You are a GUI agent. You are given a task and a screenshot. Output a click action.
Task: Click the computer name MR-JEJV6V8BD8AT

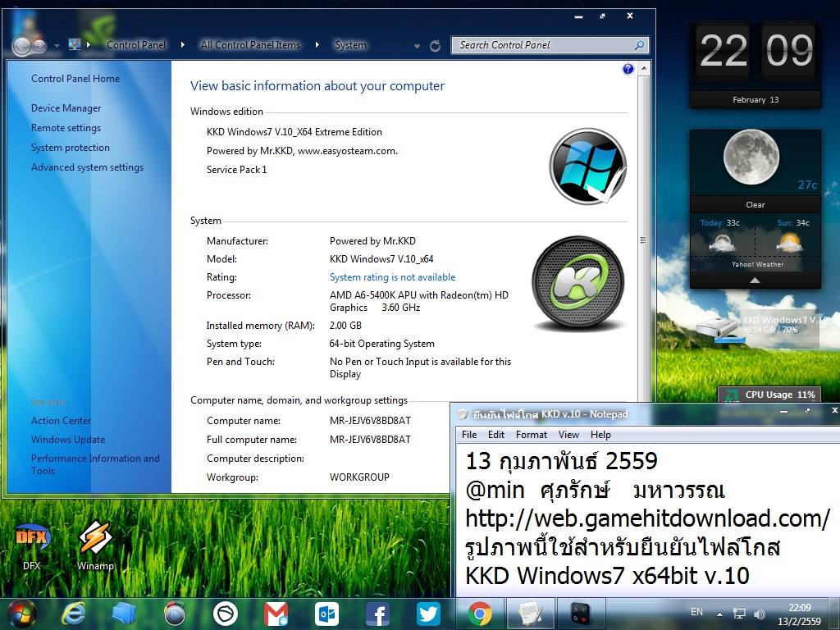tap(370, 421)
